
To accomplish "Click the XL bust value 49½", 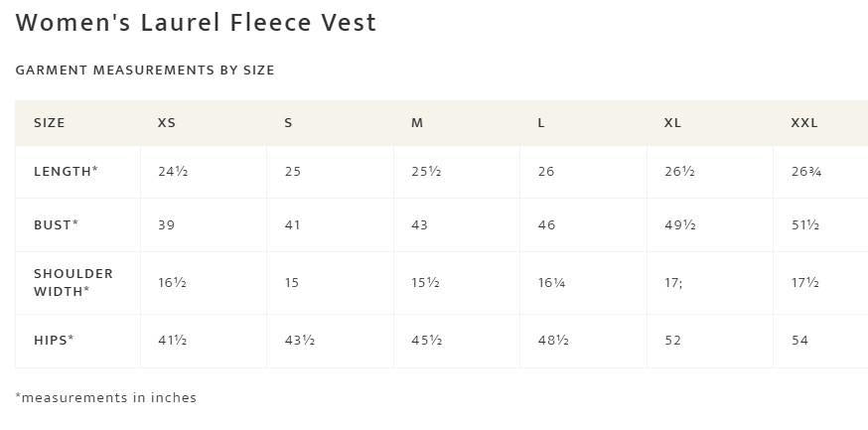I will (x=679, y=225).
